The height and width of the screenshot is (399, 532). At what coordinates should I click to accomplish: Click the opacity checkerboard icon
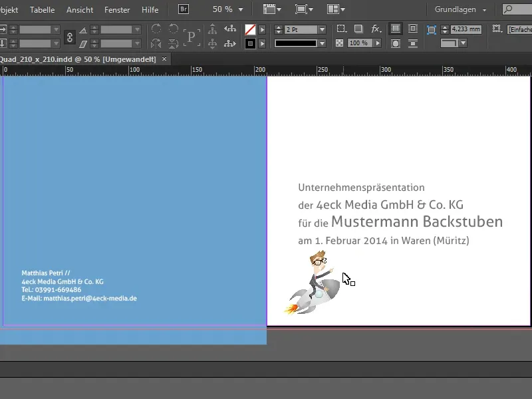click(339, 43)
